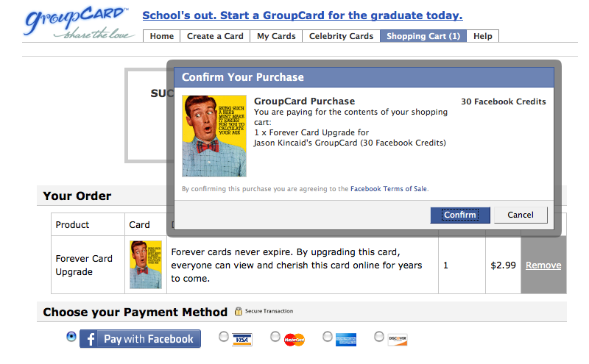Click the Secure Transaction lock icon
The image size is (589, 364).
pos(239,311)
